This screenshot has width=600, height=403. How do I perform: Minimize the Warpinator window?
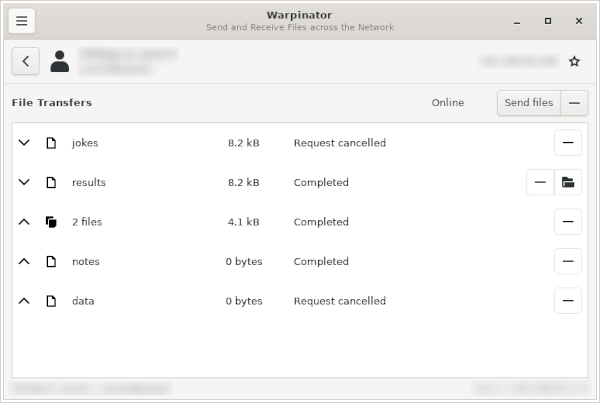tap(517, 21)
